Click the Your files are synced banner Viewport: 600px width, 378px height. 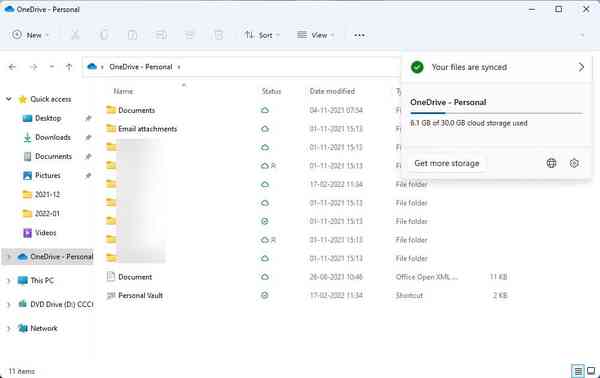[x=496, y=67]
